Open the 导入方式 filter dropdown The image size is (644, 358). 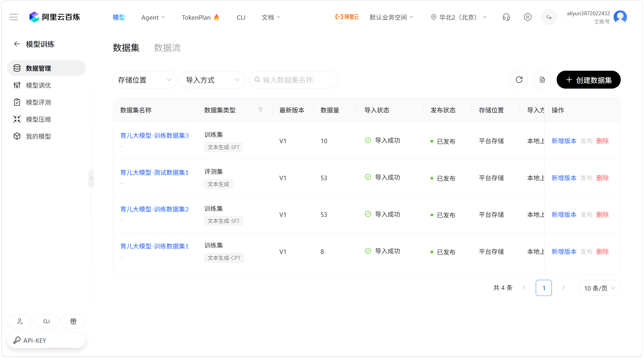[x=213, y=80]
